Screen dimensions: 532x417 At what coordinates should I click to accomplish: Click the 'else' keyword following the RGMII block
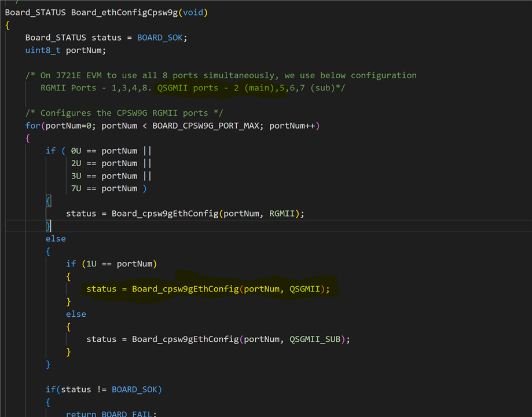click(56, 239)
